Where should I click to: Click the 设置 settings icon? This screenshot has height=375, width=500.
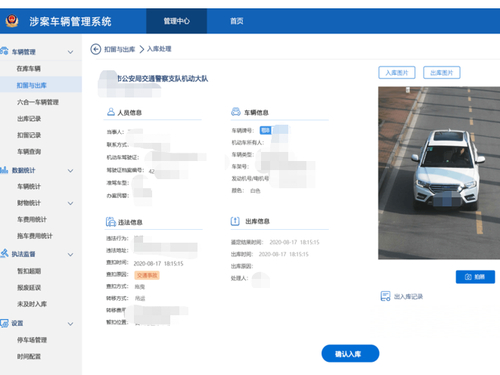click(x=4, y=323)
